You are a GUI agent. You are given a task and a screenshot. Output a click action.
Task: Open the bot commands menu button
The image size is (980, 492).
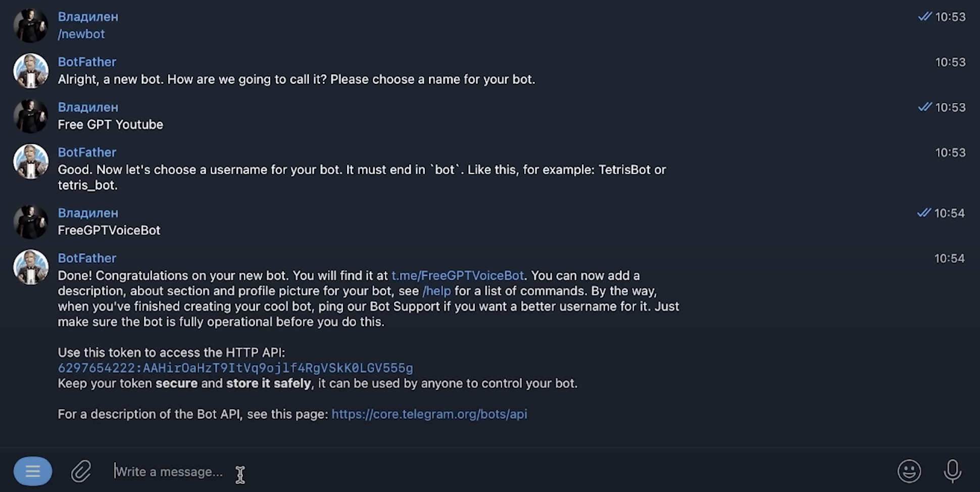[x=32, y=471]
